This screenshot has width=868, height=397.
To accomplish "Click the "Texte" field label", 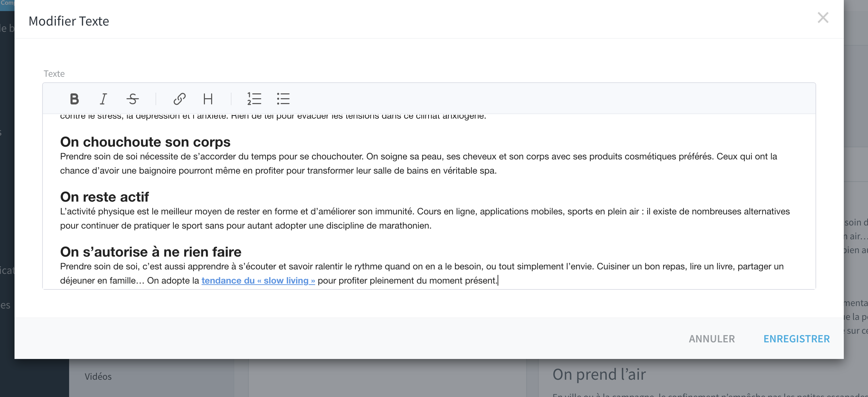I will click(54, 74).
